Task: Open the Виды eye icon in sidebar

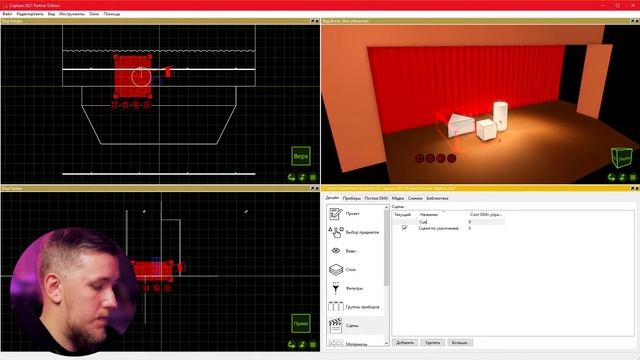Action: tap(336, 251)
